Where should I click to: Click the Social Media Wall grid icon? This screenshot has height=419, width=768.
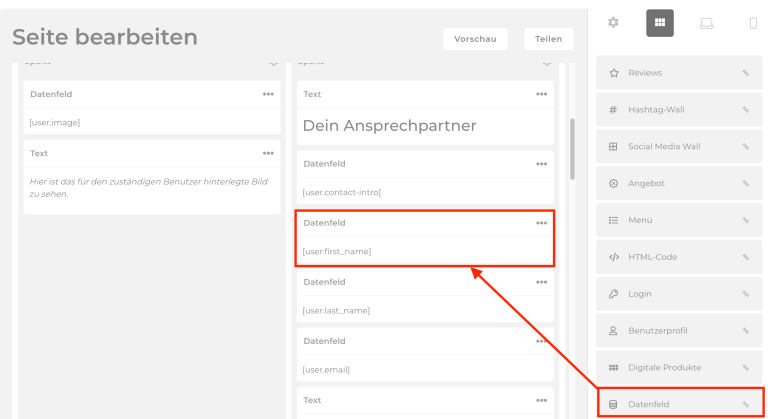614,146
